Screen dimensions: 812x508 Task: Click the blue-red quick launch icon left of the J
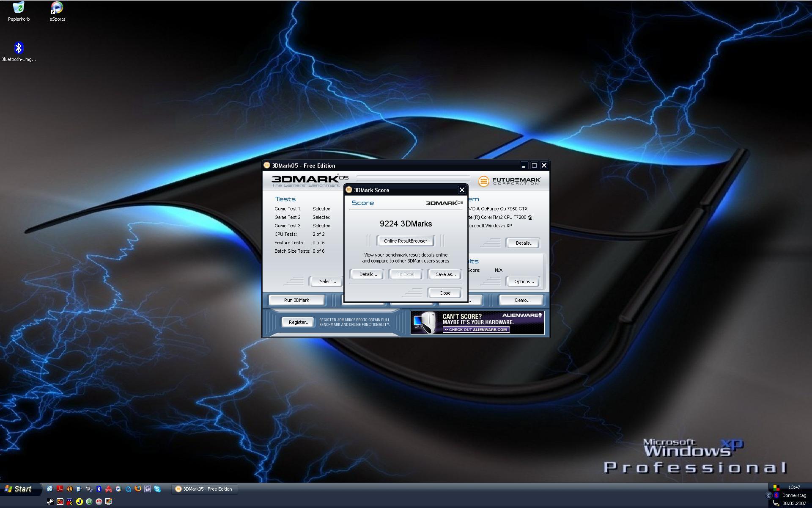(x=70, y=502)
